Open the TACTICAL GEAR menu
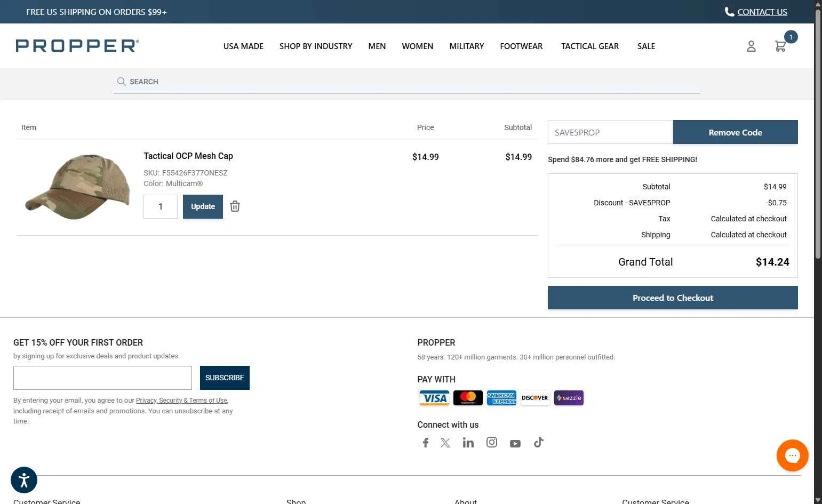822x504 pixels. click(590, 46)
